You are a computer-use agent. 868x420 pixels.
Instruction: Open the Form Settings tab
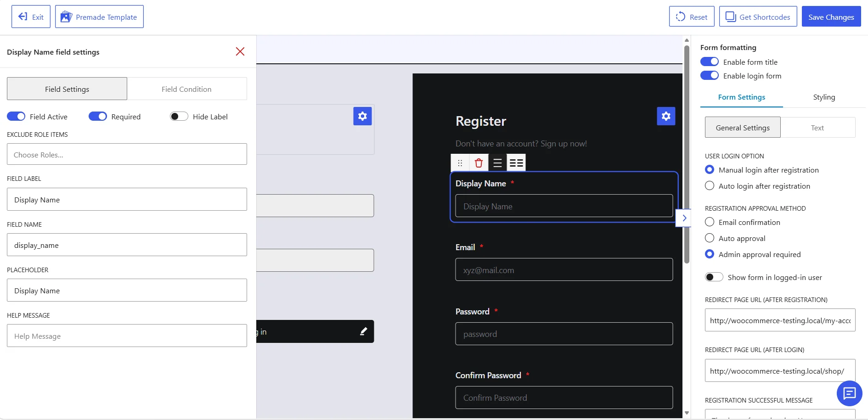pos(742,97)
